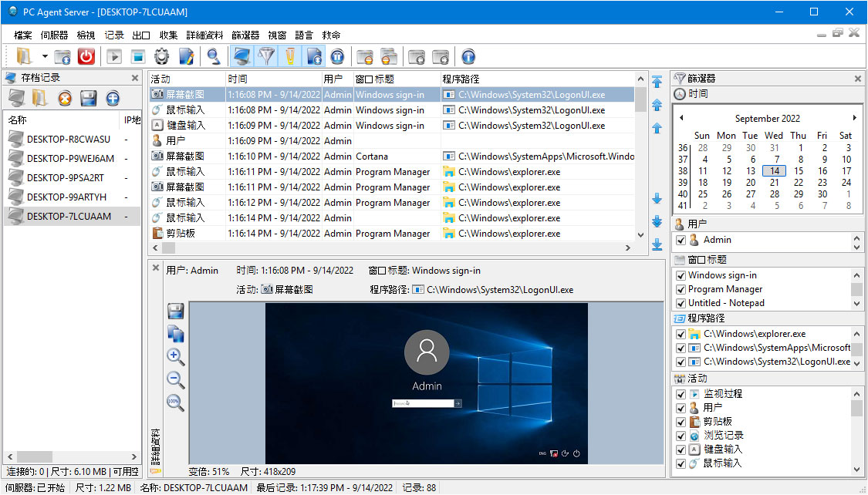Image resolution: width=868 pixels, height=495 pixels.
Task: Sort records by 时间 column header
Action: point(273,79)
